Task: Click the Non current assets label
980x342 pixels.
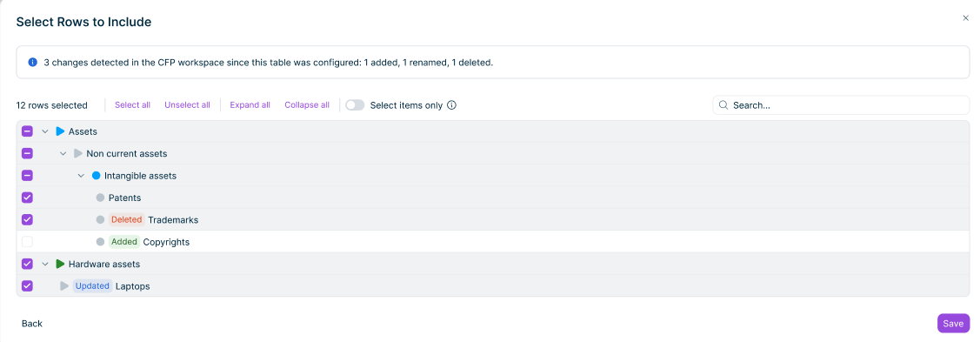Action: tap(127, 153)
